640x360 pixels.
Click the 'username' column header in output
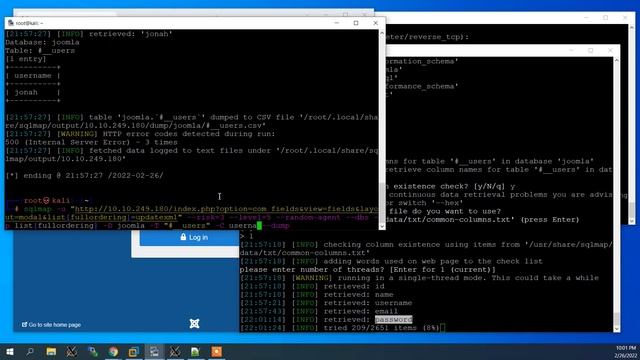point(33,76)
